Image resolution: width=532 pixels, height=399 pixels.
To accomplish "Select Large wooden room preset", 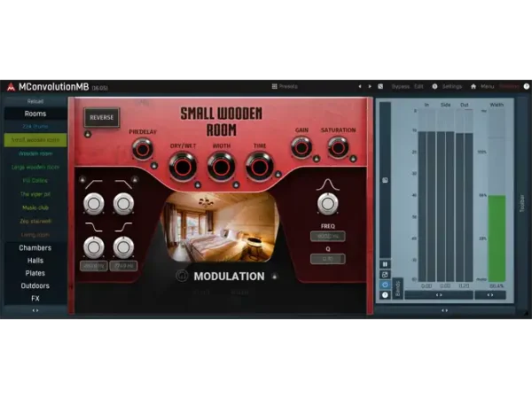I will click(x=35, y=168).
